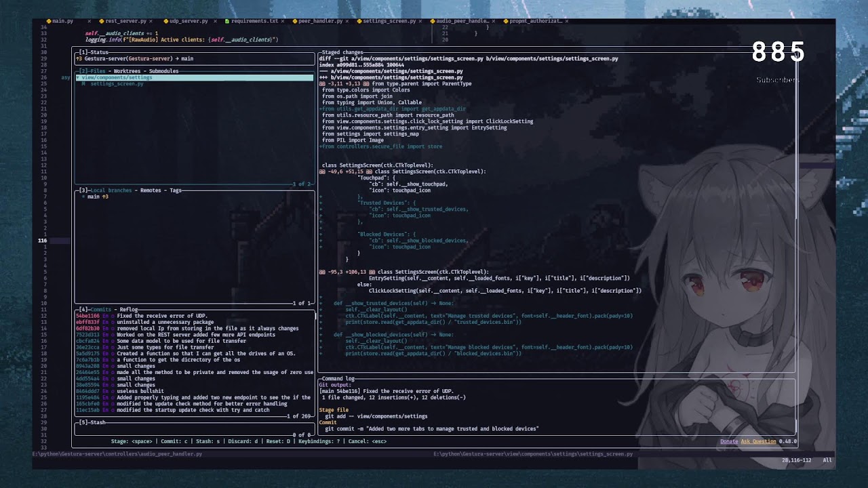
Task: Open the requirements.txt tab
Action: tap(254, 21)
